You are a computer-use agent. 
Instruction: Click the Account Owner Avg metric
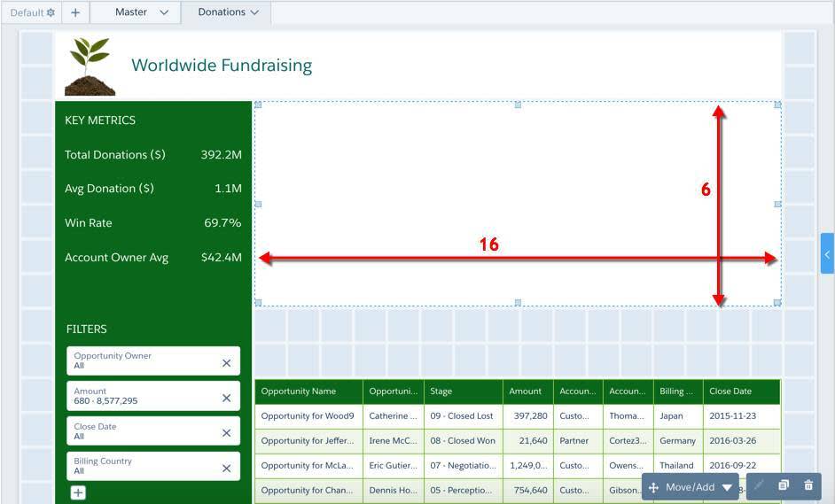(x=152, y=258)
